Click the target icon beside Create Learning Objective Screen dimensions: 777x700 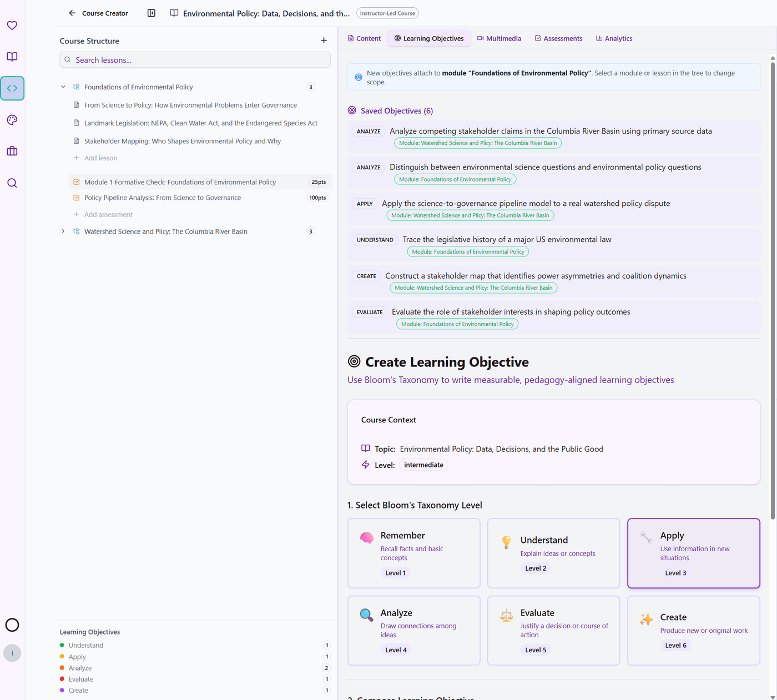click(x=354, y=361)
